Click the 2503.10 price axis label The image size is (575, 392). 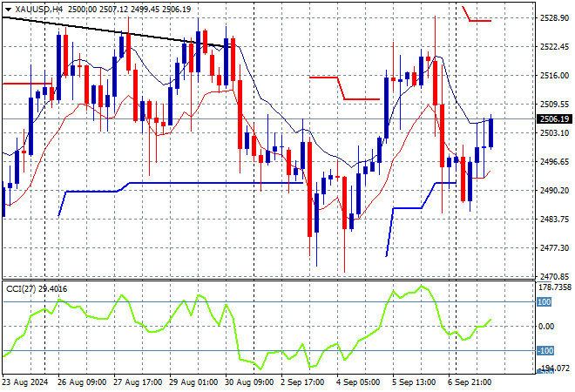pyautogui.click(x=554, y=132)
